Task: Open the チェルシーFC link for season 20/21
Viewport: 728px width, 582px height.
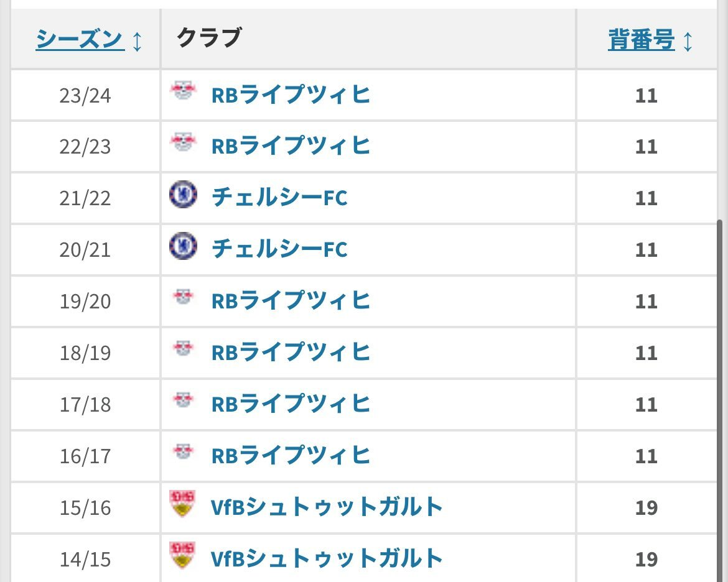Action: [279, 249]
